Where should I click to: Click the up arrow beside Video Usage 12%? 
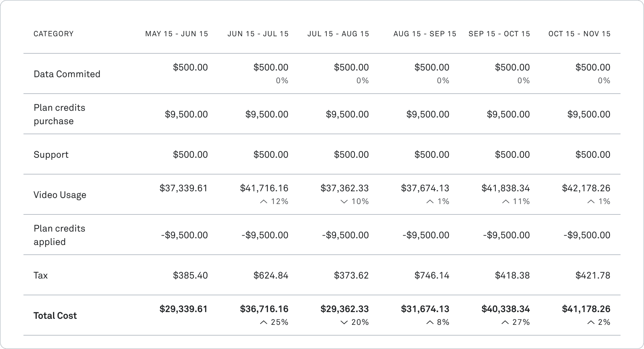coord(264,202)
